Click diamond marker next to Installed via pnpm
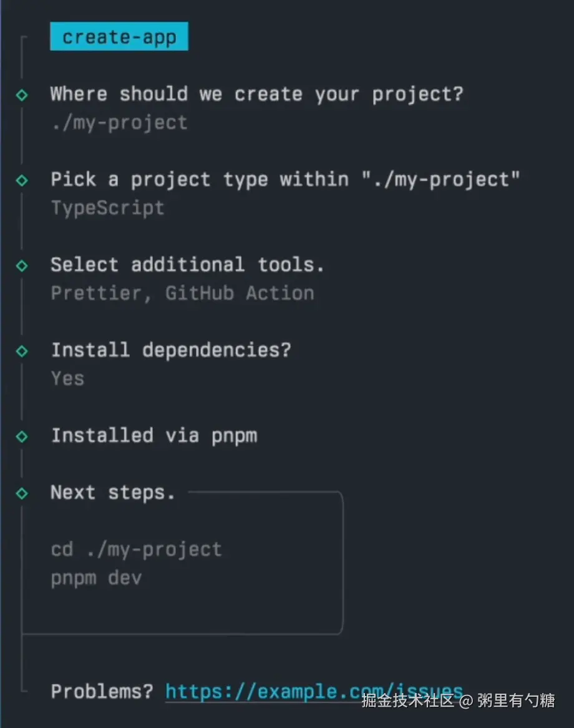Screen dimensions: 574x728 [22, 436]
